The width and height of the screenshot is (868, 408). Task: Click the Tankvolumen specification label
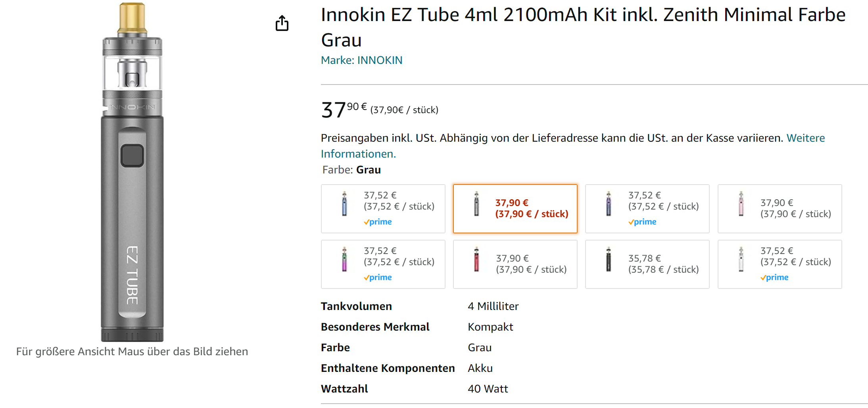[356, 306]
